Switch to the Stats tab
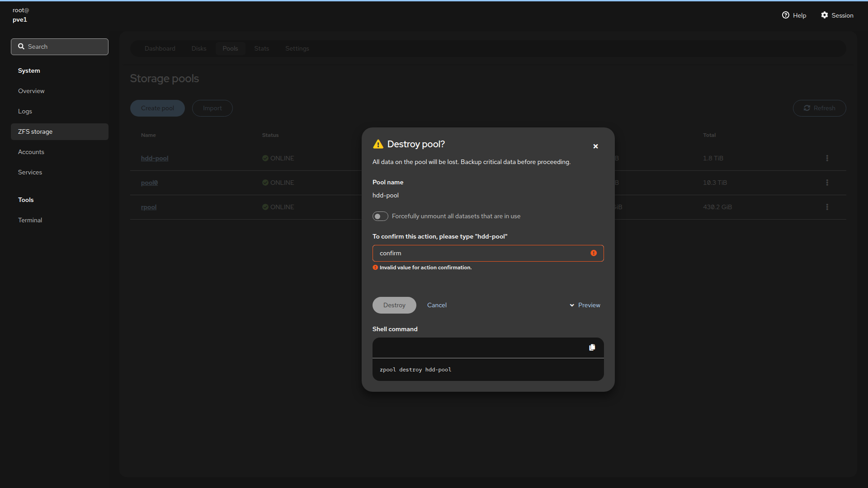Screen dimensions: 868x488 [x=261, y=49]
